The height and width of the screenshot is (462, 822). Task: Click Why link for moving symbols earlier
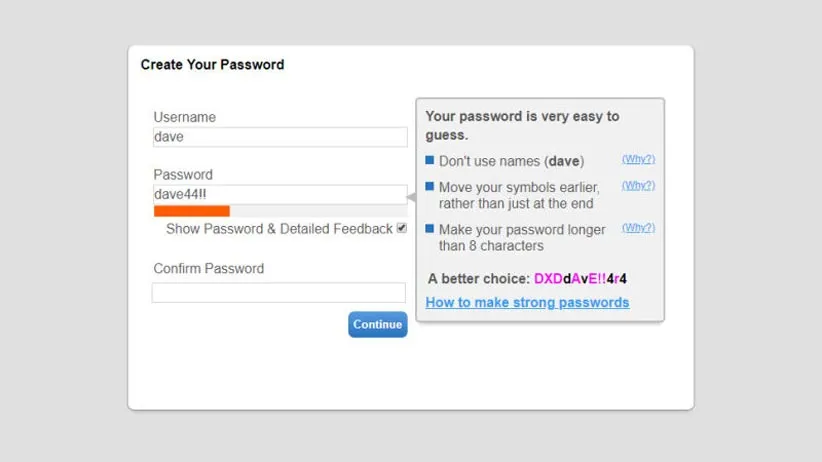[638, 185]
